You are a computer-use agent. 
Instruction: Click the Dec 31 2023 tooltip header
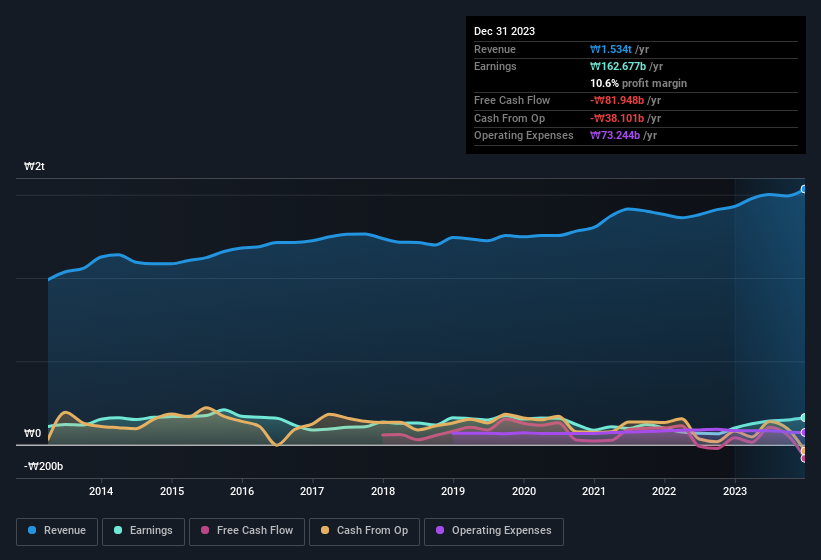tap(504, 31)
